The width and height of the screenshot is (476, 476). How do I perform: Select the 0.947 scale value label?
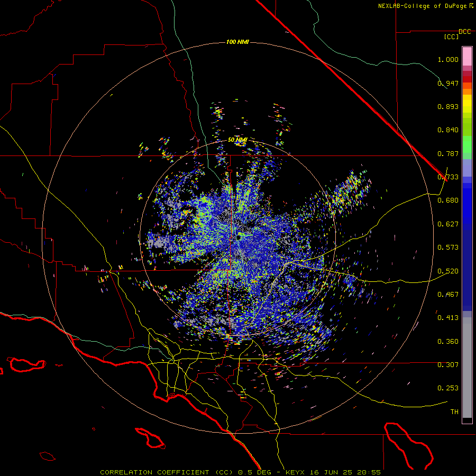click(448, 83)
